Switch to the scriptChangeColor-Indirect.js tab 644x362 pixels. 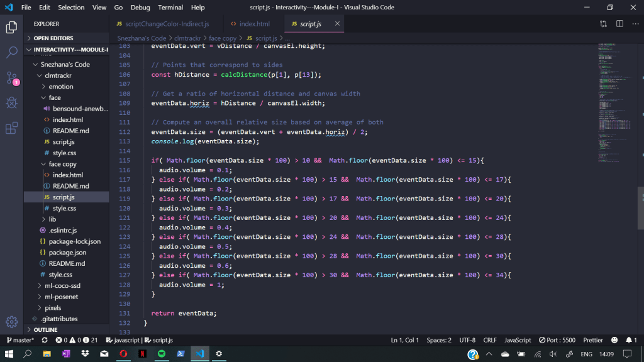[167, 24]
